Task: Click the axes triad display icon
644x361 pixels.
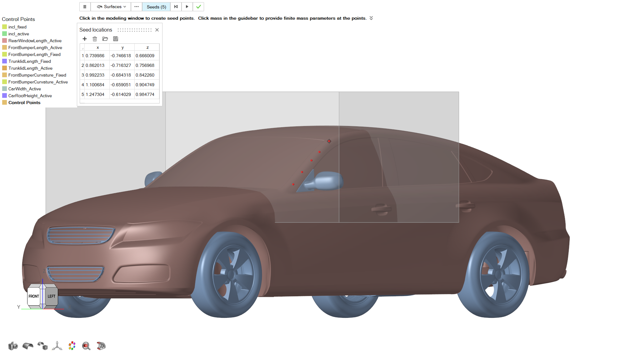Action: (57, 346)
